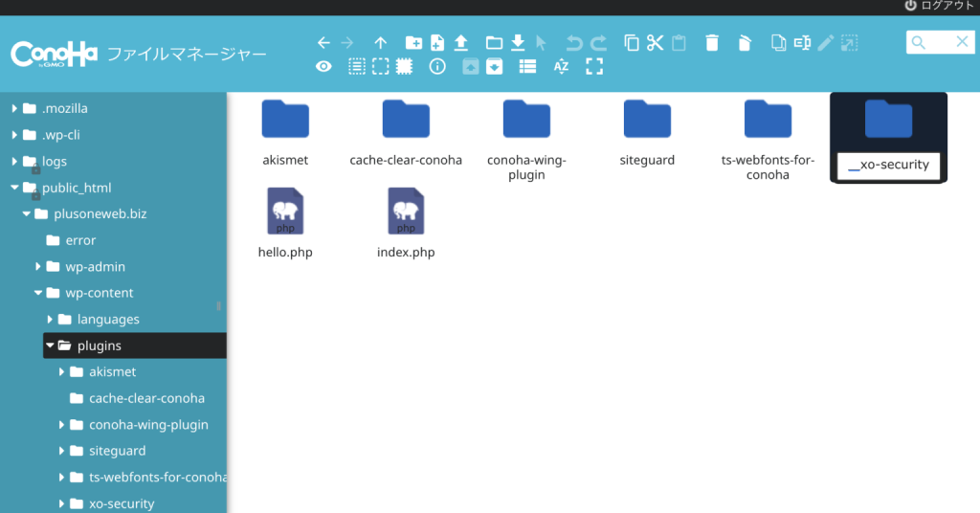Delete selected item with trash icon
This screenshot has height=513, width=980.
pos(712,43)
